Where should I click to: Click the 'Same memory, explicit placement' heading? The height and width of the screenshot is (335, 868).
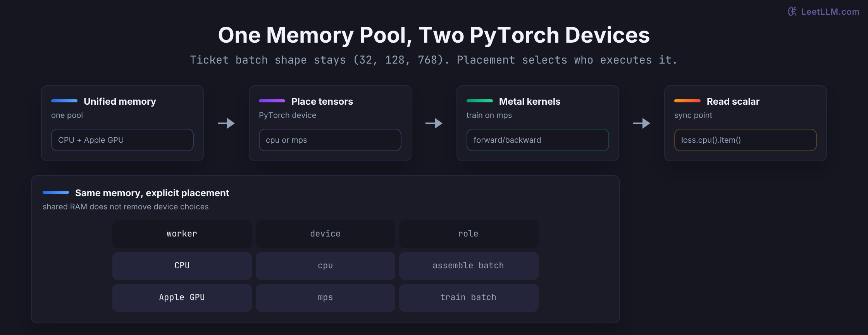point(152,193)
